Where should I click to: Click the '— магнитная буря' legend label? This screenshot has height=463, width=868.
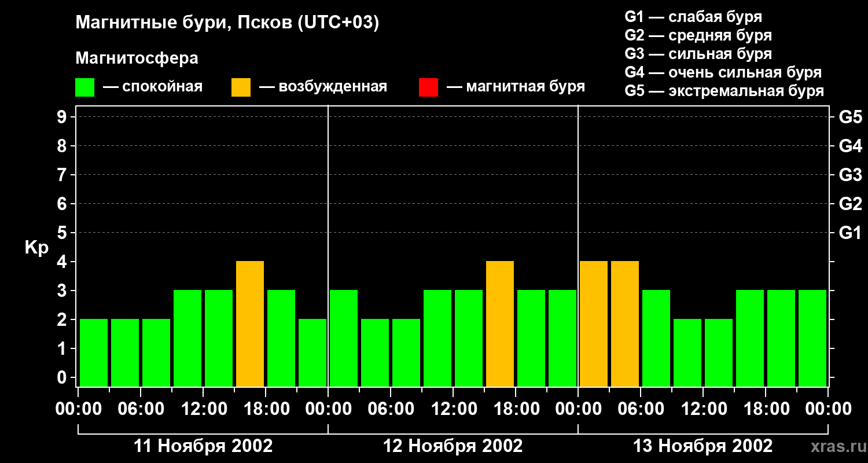pyautogui.click(x=516, y=87)
